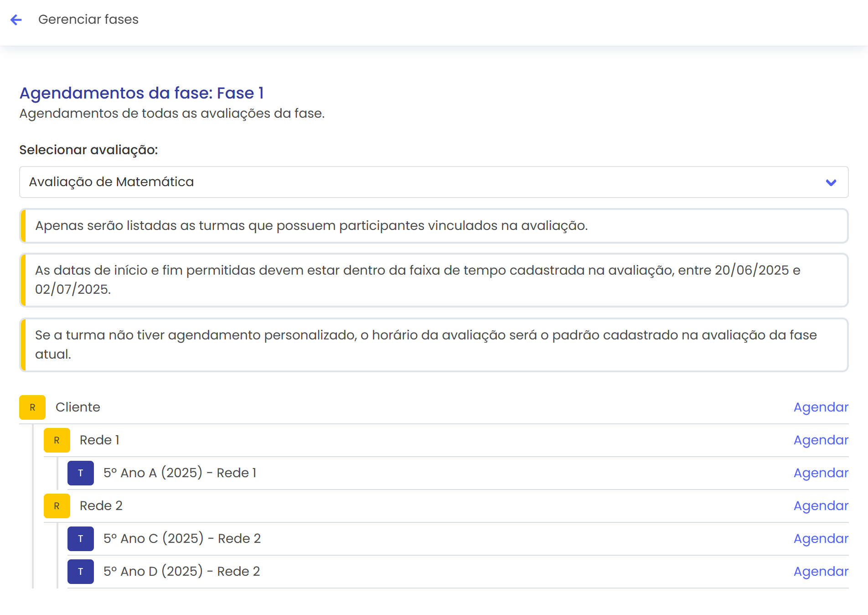Schedule 5º Ano A (2025) - Rede 1
This screenshot has width=868, height=615.
(x=821, y=473)
